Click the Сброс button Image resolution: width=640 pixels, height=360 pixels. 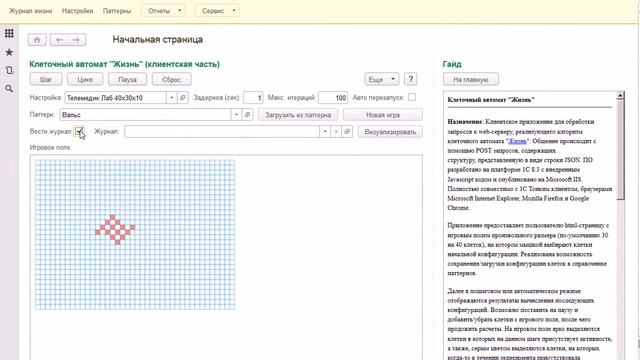click(171, 79)
